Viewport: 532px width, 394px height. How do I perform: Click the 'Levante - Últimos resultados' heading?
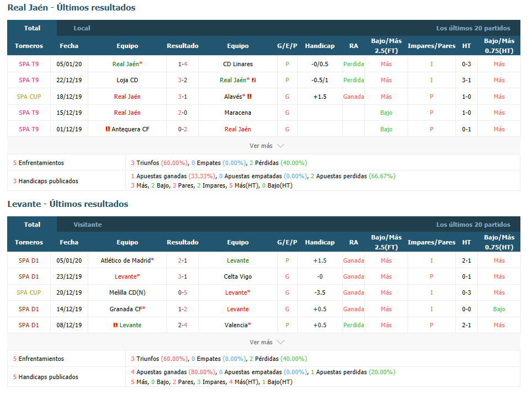(x=68, y=204)
